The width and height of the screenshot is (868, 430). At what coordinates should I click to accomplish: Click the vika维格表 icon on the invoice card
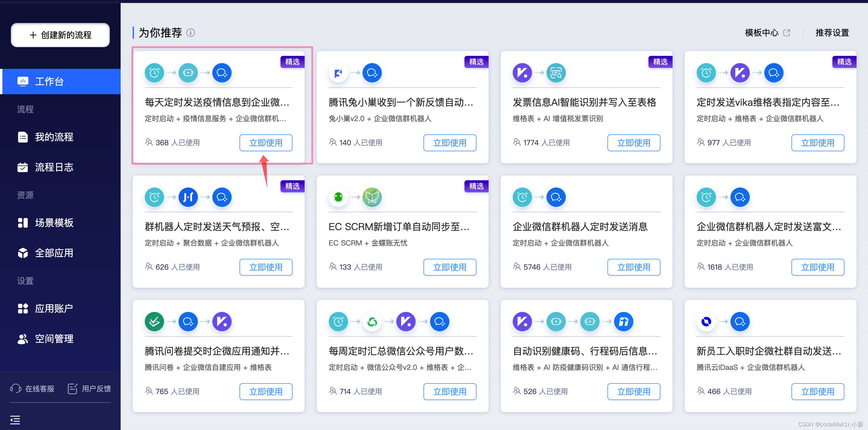pyautogui.click(x=522, y=72)
